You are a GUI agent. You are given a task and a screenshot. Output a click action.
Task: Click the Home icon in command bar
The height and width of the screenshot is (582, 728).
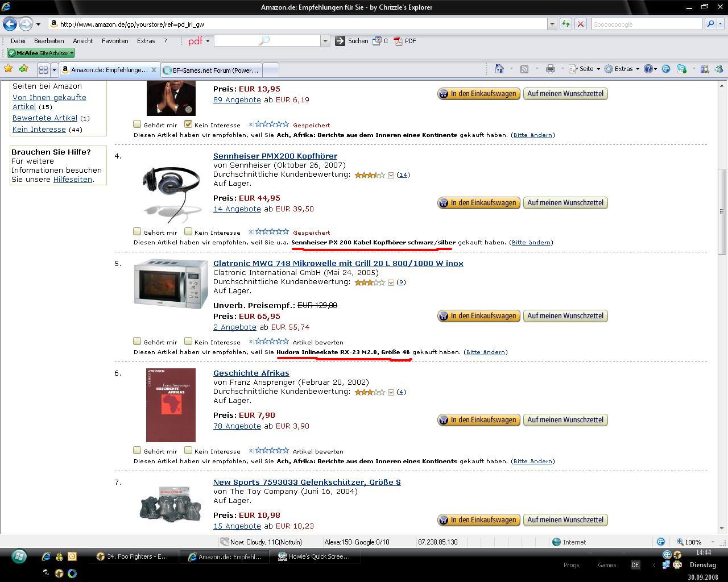coord(499,69)
